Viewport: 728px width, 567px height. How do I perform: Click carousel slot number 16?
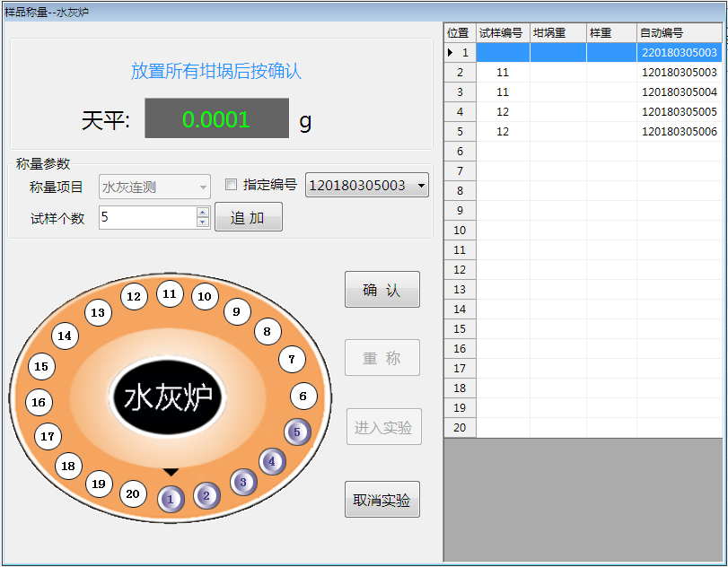(39, 403)
